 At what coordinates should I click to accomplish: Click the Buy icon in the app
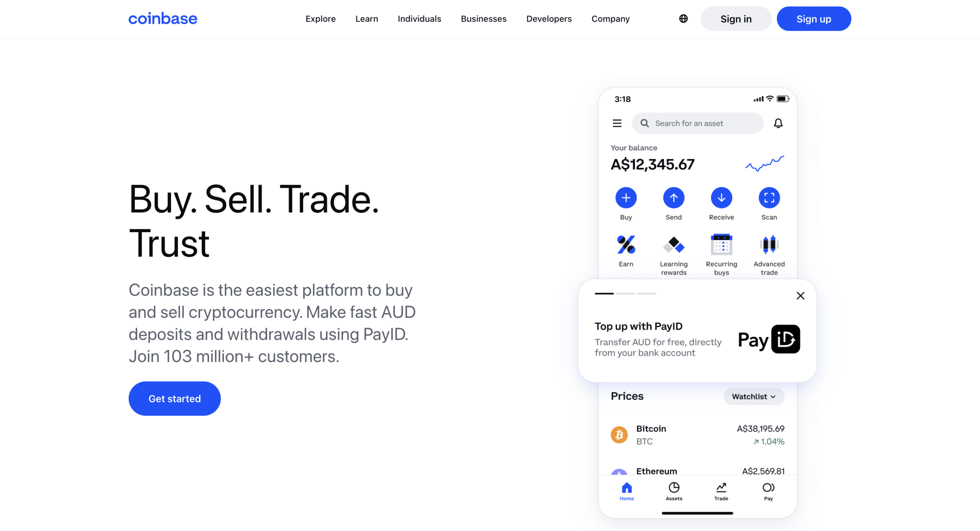(626, 197)
